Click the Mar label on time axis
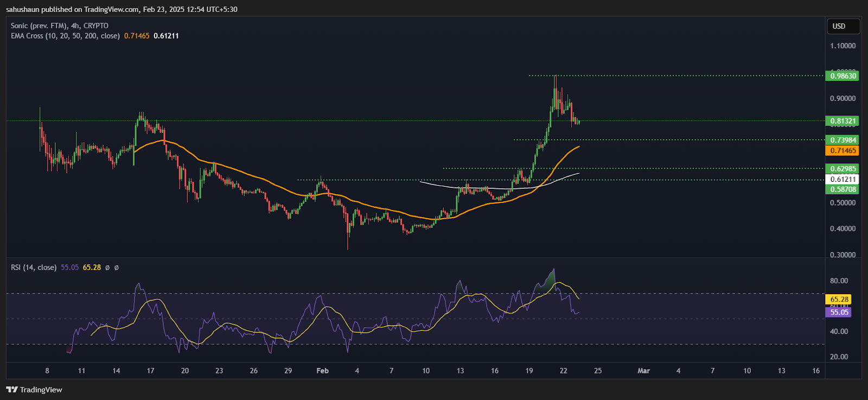The width and height of the screenshot is (868, 400). 643,371
